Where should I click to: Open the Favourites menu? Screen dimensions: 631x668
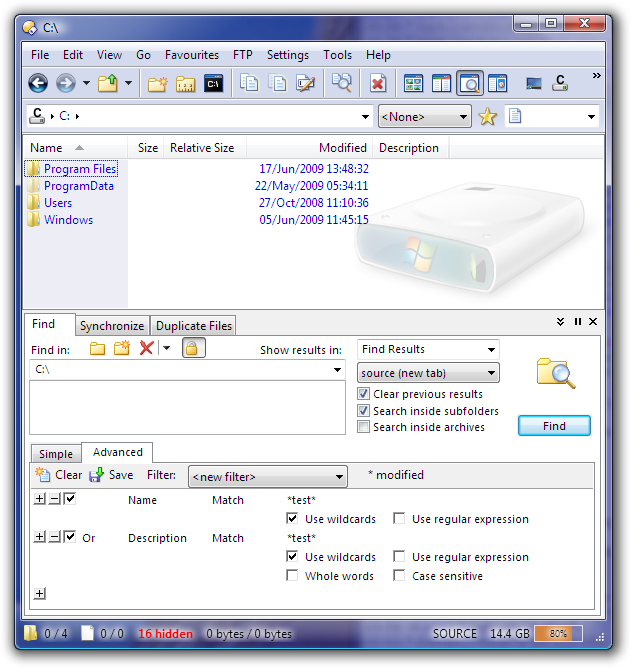pos(192,55)
